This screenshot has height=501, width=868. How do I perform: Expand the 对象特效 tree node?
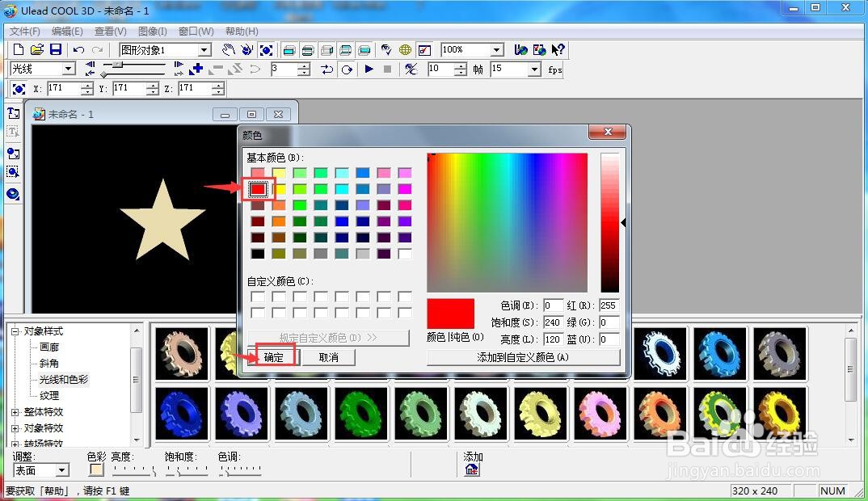15,428
